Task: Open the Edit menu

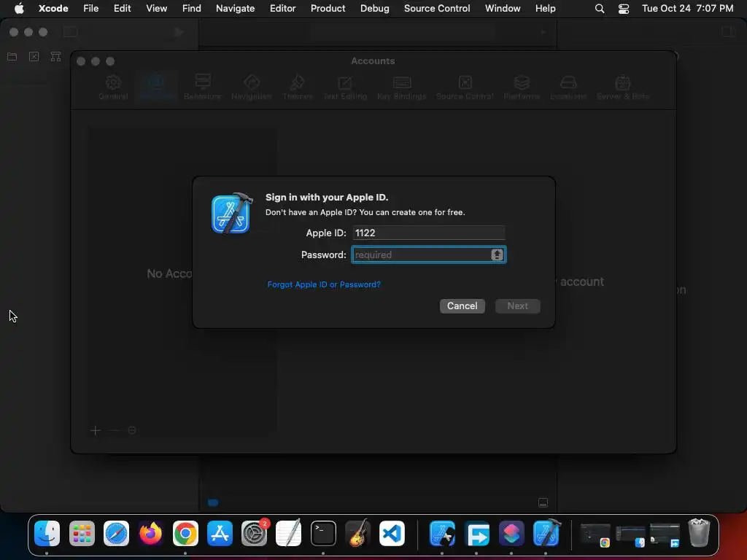Action: click(x=122, y=9)
